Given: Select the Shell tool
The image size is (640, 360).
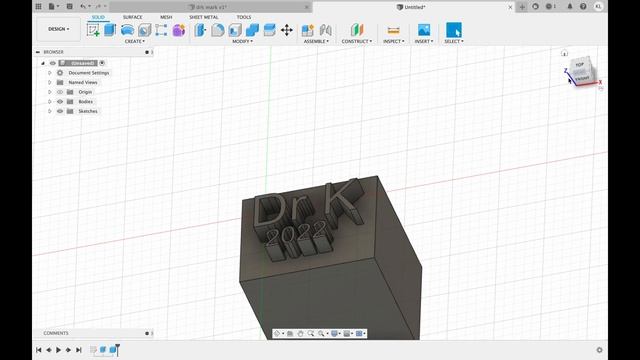Looking at the screenshot, I should 235,30.
